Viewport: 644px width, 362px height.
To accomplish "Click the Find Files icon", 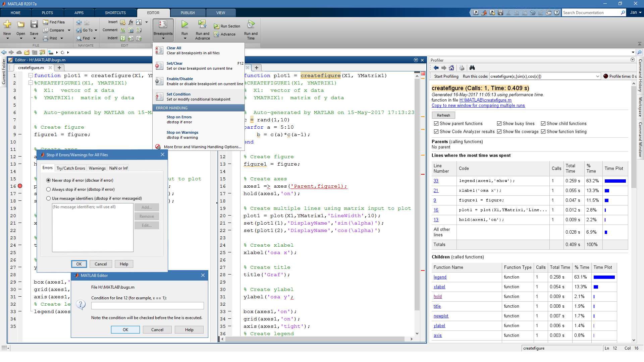I will [x=46, y=22].
